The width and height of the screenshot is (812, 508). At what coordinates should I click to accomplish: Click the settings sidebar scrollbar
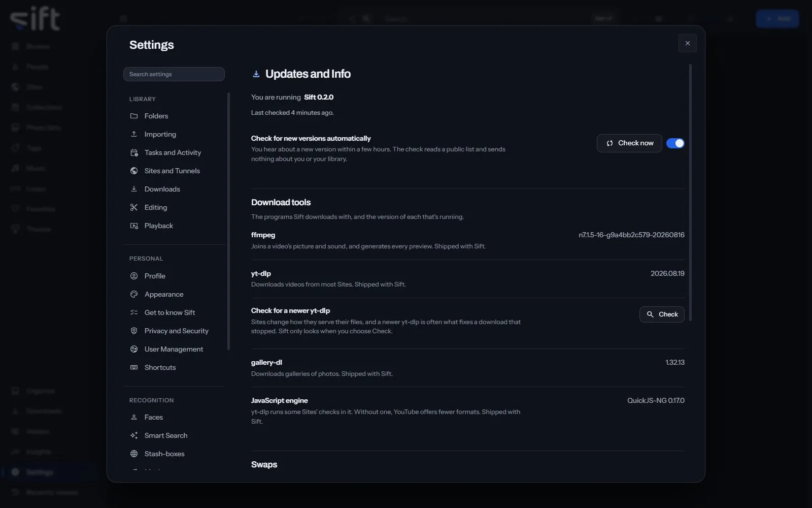click(228, 221)
